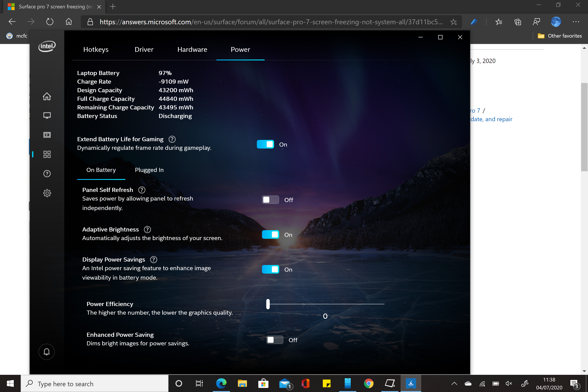Switch to the Plugged In tab
This screenshot has height=392, width=588.
(149, 170)
